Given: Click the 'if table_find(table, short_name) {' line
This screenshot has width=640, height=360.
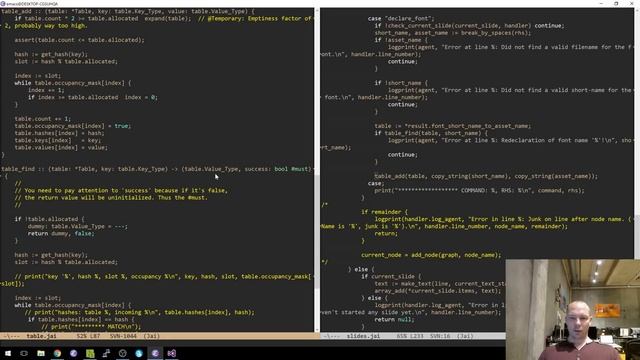Looking at the screenshot, I should pyautogui.click(x=431, y=133).
